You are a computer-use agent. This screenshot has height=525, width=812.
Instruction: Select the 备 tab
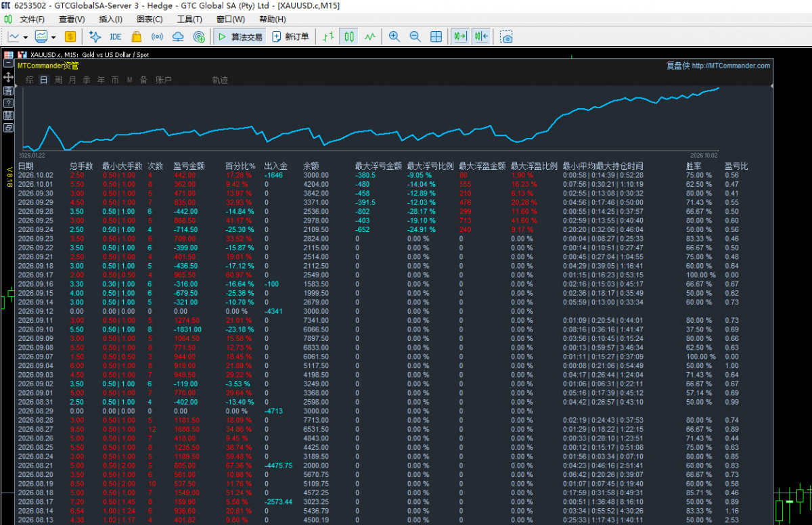click(143, 80)
